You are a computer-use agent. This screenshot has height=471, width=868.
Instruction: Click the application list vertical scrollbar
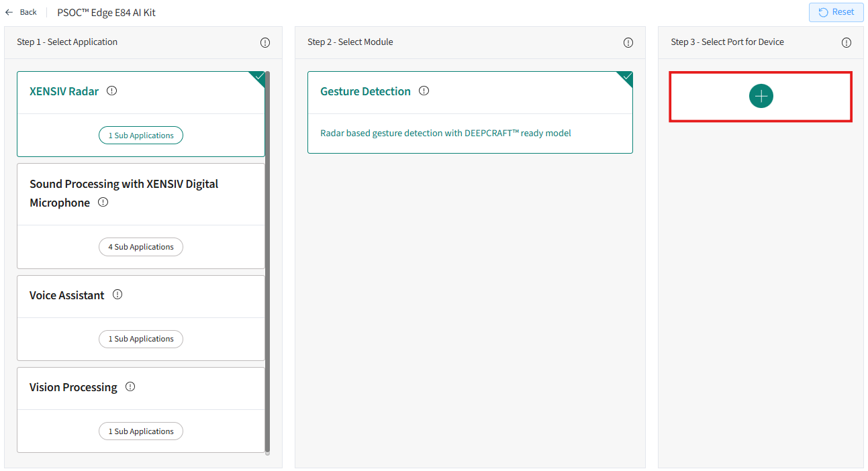click(x=267, y=262)
